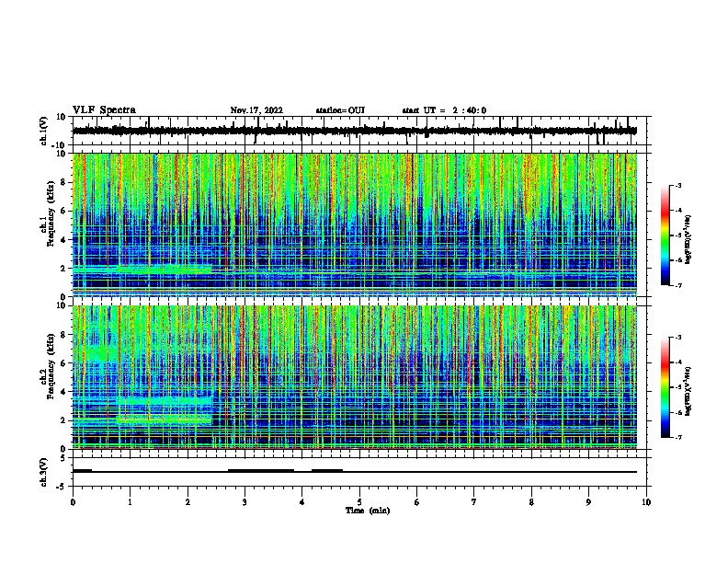Click the "station=OUI" header label
Screen dimensions: 728x563
tap(340, 110)
